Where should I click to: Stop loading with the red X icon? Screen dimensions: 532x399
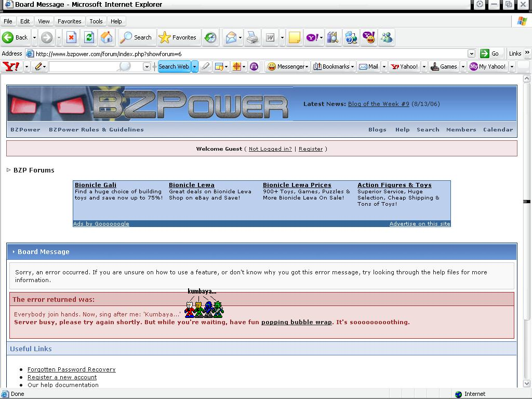pos(71,37)
